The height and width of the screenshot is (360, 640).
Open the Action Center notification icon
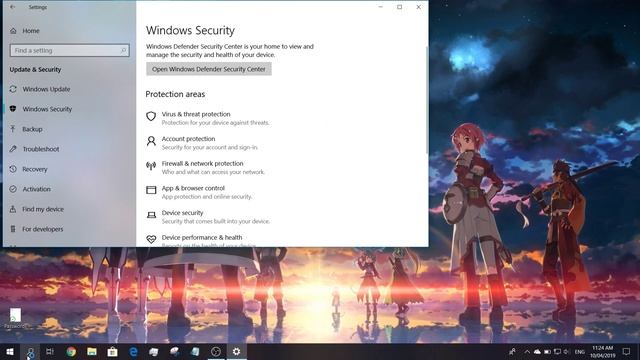pos(626,351)
